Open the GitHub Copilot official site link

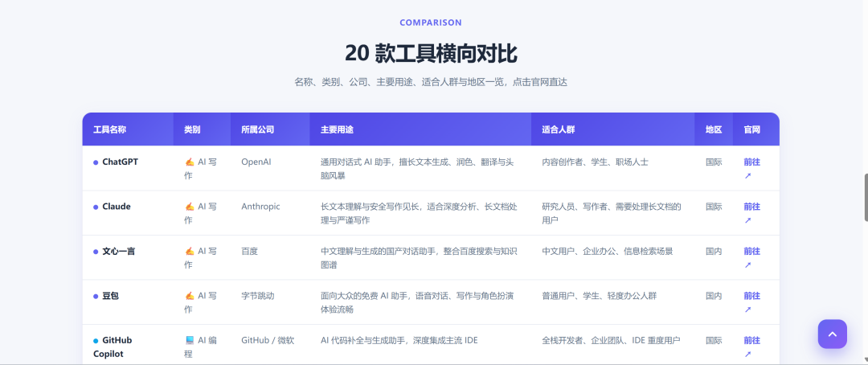coord(751,347)
